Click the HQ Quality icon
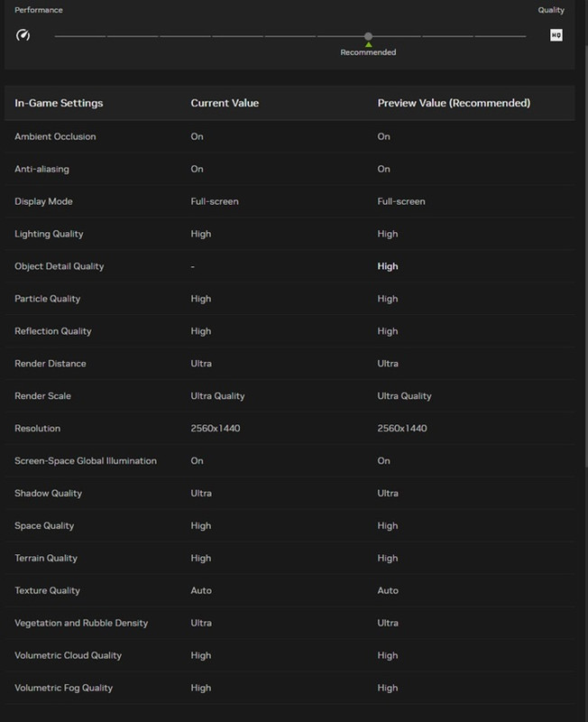The image size is (588, 722). click(x=556, y=35)
